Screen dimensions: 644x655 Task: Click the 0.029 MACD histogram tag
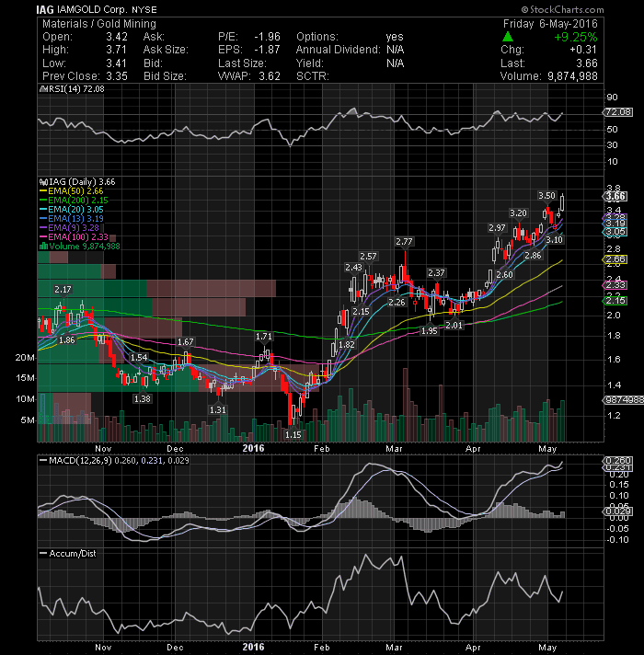[x=618, y=511]
